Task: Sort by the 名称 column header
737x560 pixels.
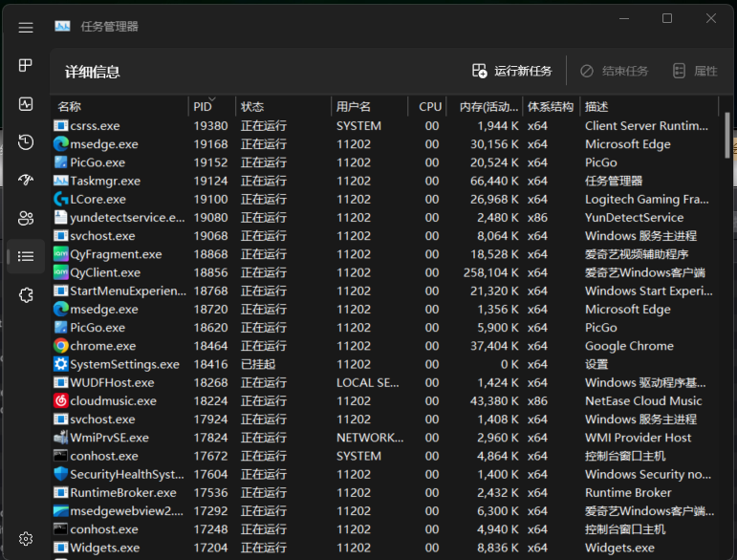Action: click(119, 107)
